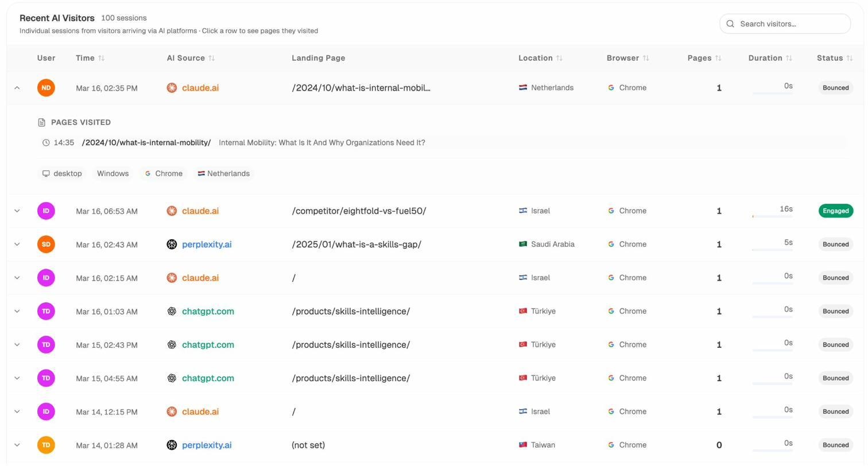Click the perplexity.ai source link on the Saudi Arabia row
The height and width of the screenshot is (466, 868).
(207, 244)
